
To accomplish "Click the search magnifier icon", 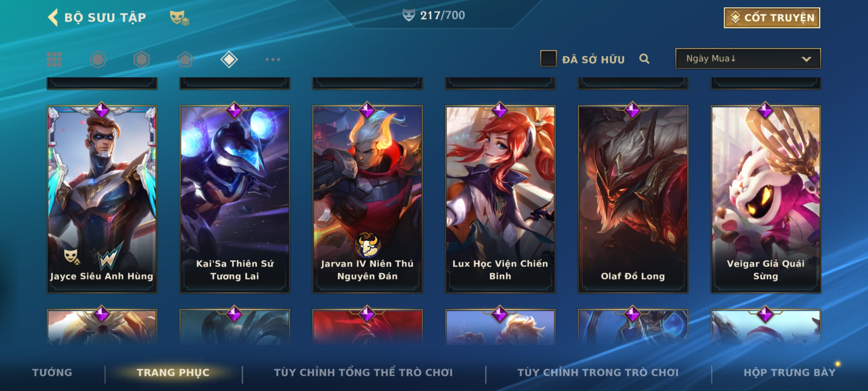I will (x=644, y=59).
